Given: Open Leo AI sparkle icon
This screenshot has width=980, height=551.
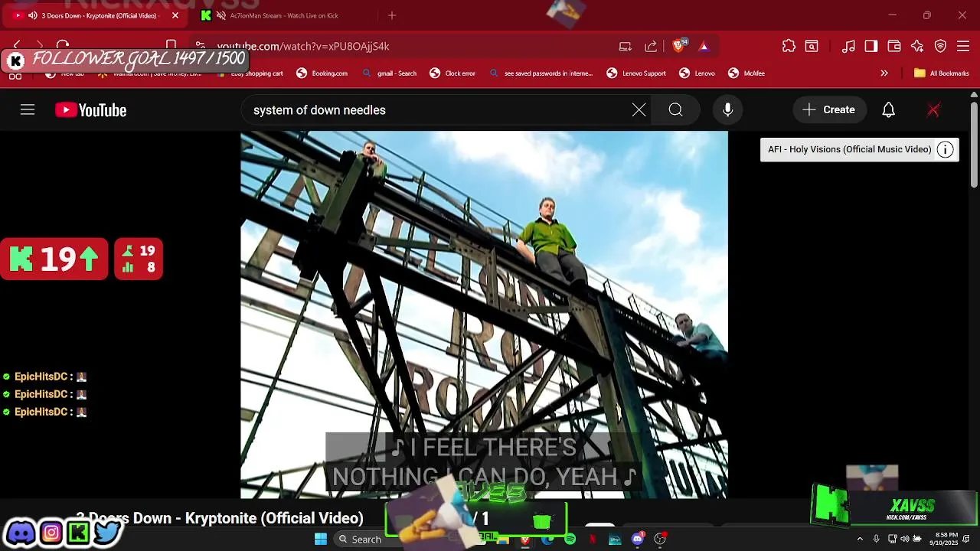Looking at the screenshot, I should 917,46.
